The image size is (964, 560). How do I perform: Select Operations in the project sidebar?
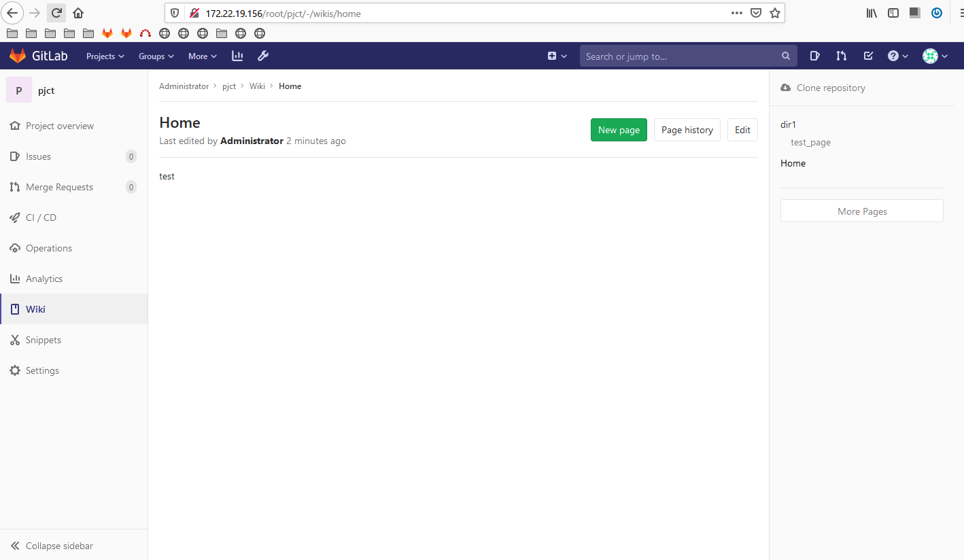(x=48, y=247)
